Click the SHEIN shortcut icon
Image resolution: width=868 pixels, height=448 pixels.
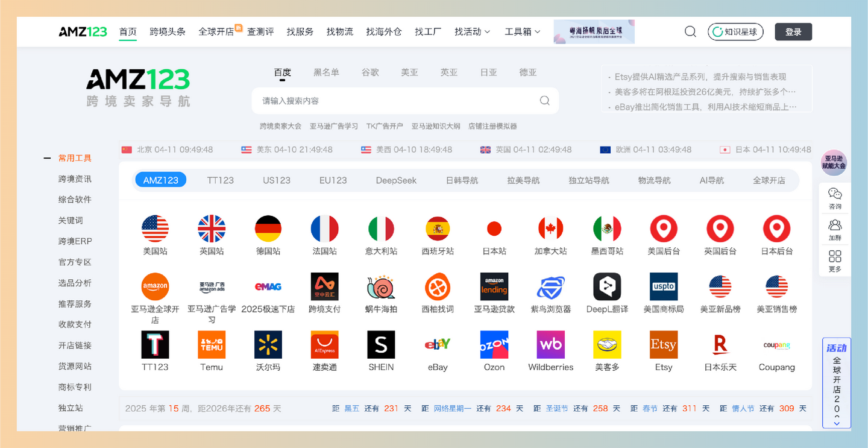(x=381, y=345)
